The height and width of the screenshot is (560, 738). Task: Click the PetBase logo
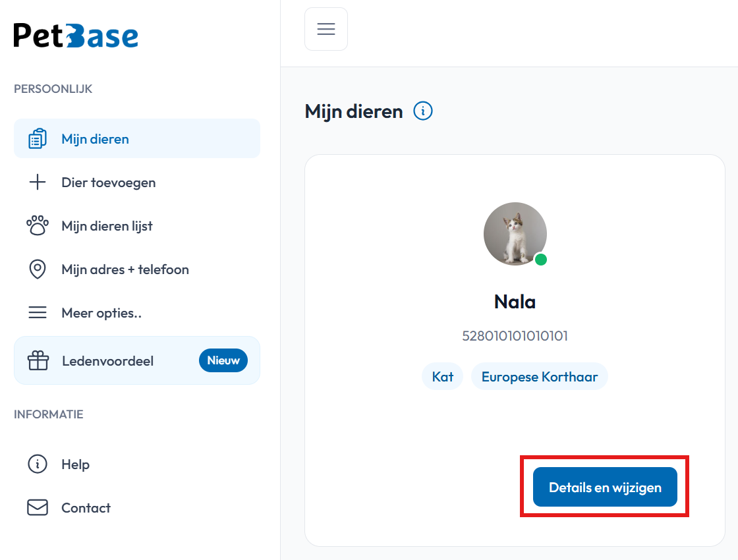(76, 36)
